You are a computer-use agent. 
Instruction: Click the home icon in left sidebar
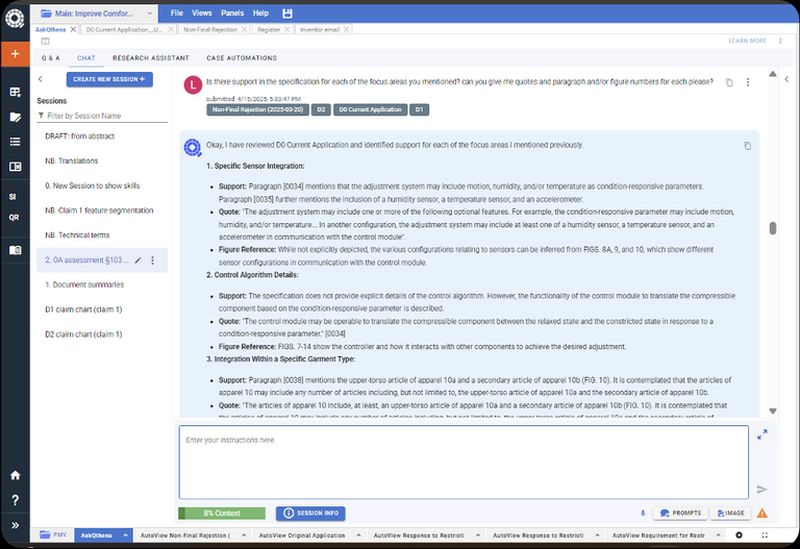click(14, 476)
